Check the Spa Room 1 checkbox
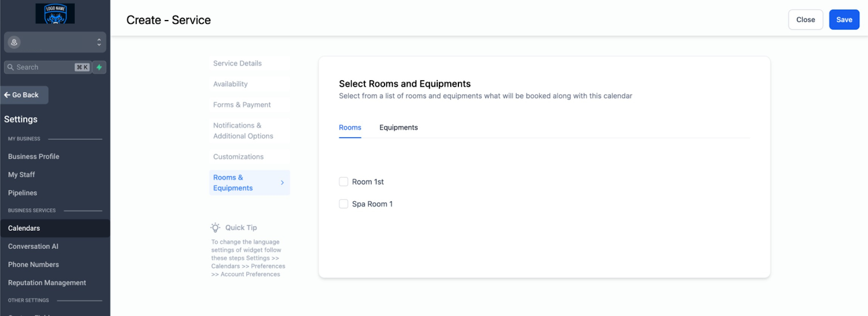Viewport: 868px width, 316px height. 343,204
